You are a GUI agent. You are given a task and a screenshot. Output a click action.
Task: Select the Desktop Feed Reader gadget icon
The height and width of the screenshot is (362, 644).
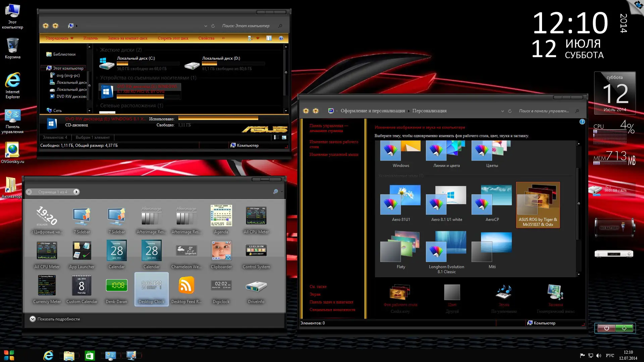point(186,286)
